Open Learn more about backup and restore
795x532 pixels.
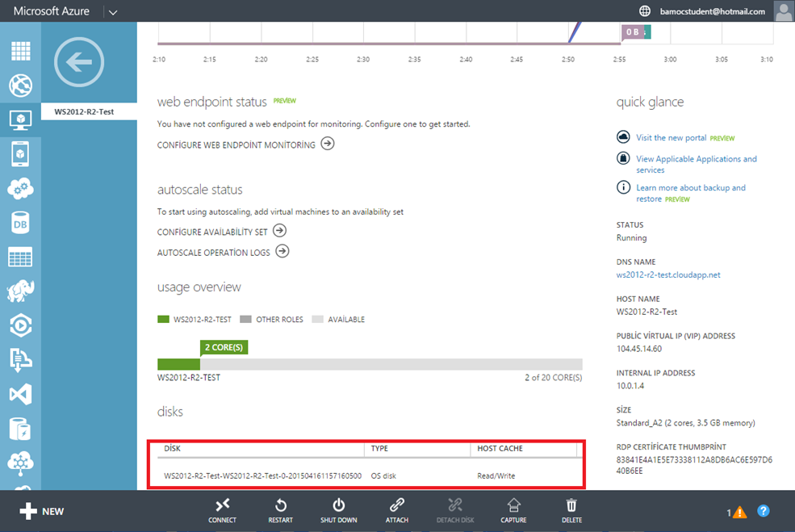[691, 193]
